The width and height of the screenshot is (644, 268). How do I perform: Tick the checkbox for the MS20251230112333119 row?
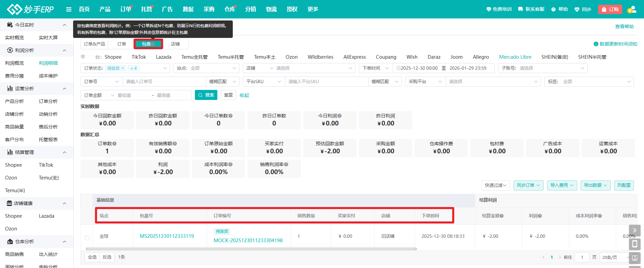pyautogui.click(x=87, y=238)
